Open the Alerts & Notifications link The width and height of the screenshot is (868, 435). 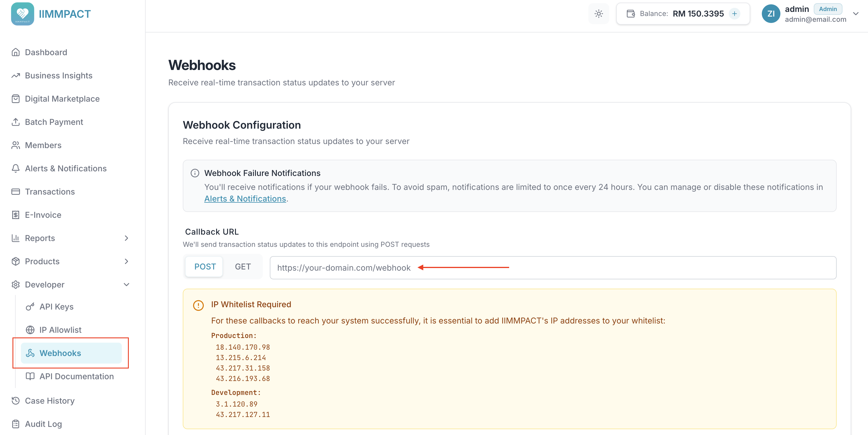(x=245, y=199)
